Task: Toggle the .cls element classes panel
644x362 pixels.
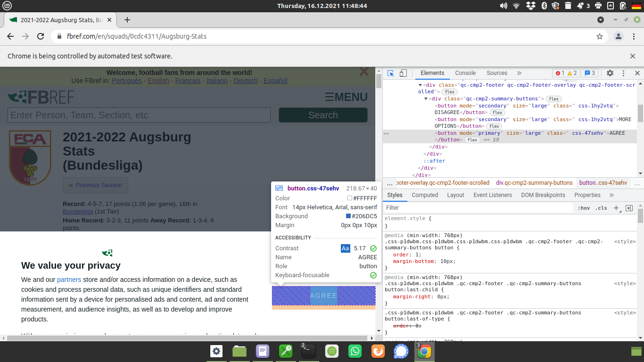Action: 601,208
